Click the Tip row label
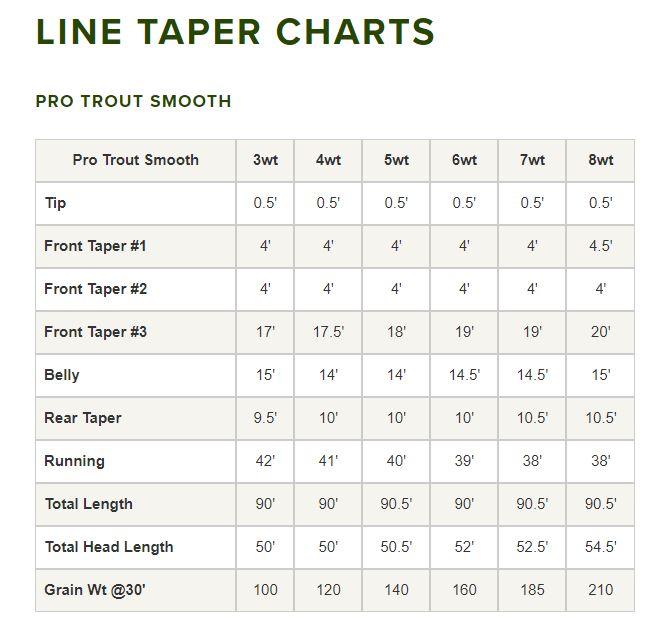This screenshot has height=619, width=655. [x=56, y=203]
